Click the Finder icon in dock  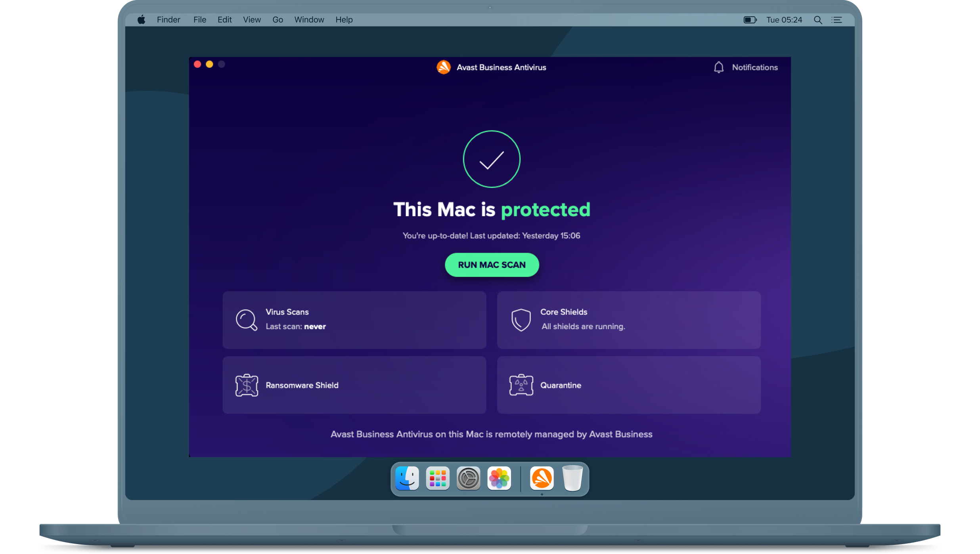[x=406, y=479]
